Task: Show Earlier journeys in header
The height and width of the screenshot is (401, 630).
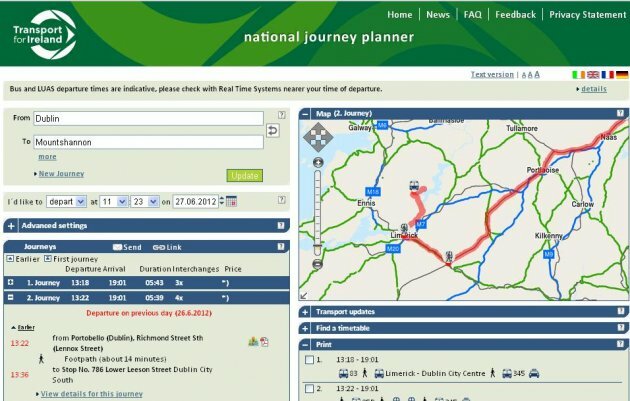Action: pyautogui.click(x=23, y=259)
